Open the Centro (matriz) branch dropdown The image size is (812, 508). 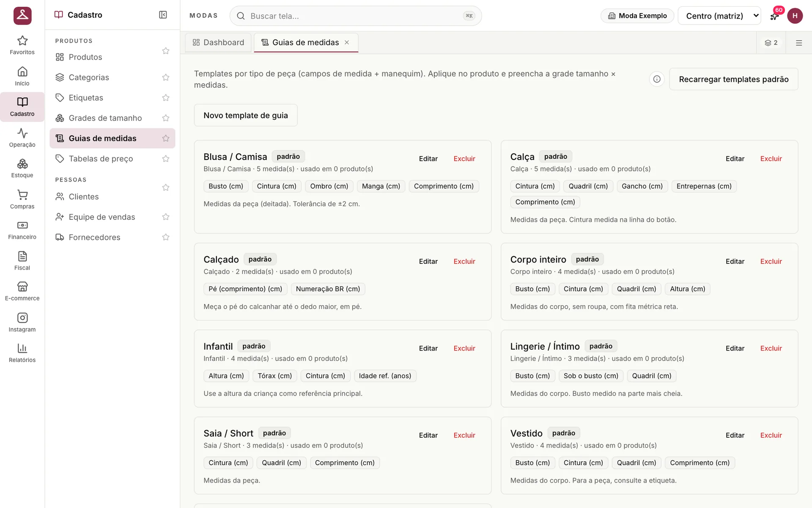point(719,16)
